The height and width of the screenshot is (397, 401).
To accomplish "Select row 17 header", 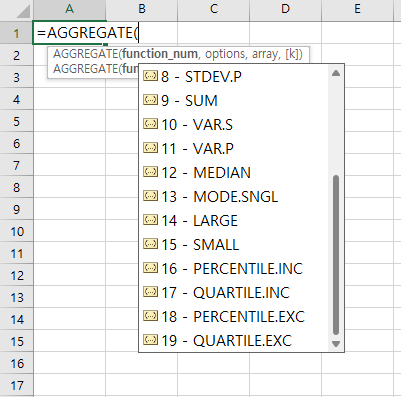I will [x=16, y=386].
